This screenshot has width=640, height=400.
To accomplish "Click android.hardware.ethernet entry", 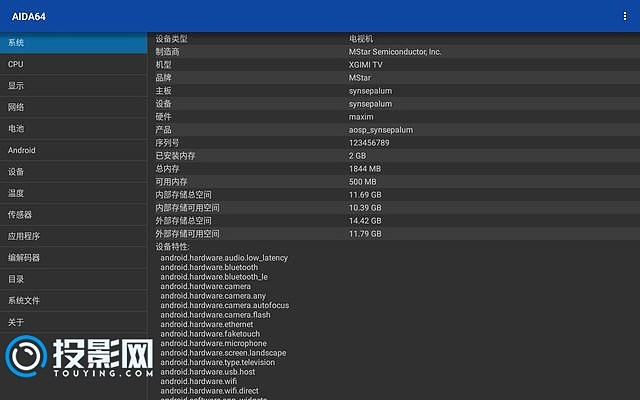I will coord(207,324).
